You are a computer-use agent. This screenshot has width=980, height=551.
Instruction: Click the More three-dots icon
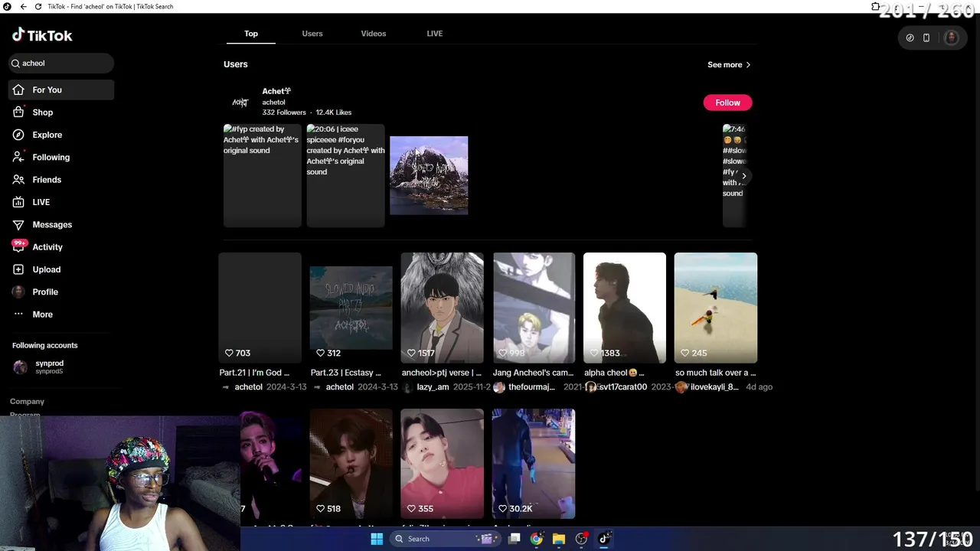point(18,315)
